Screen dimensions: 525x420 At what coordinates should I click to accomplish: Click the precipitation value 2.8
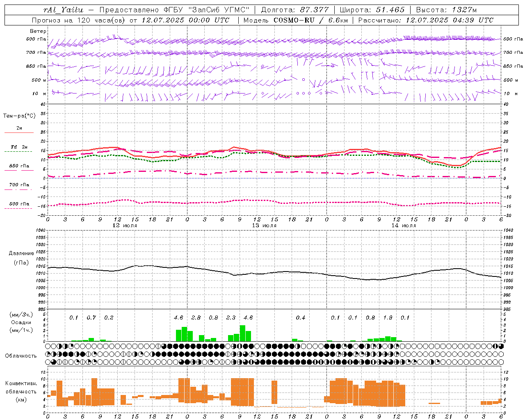tap(196, 318)
